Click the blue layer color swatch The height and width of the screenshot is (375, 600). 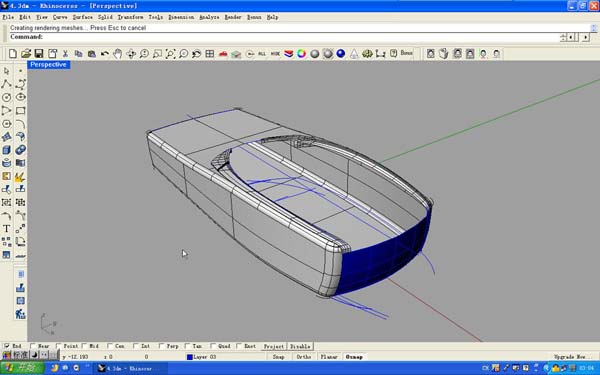189,357
